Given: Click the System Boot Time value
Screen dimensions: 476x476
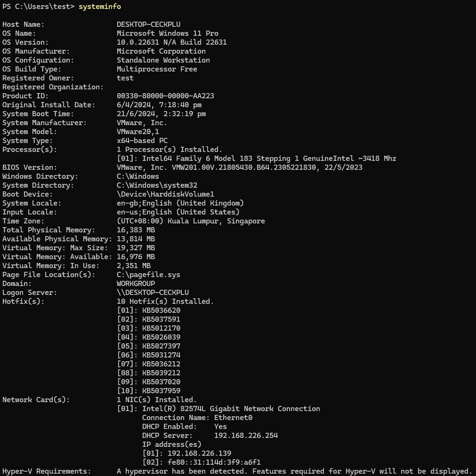Looking at the screenshot, I should pyautogui.click(x=161, y=114).
